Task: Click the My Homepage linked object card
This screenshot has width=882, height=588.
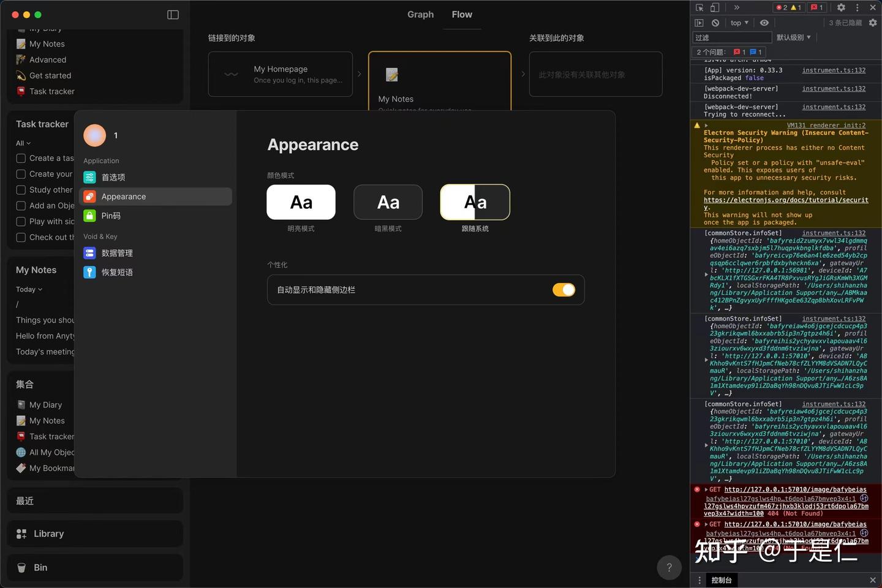Action: [281, 74]
